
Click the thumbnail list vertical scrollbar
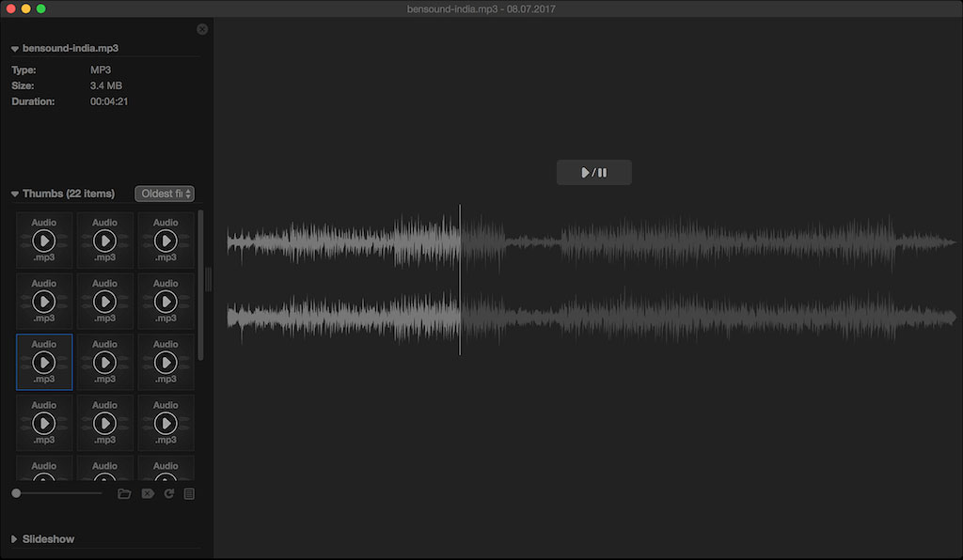[x=200, y=282]
